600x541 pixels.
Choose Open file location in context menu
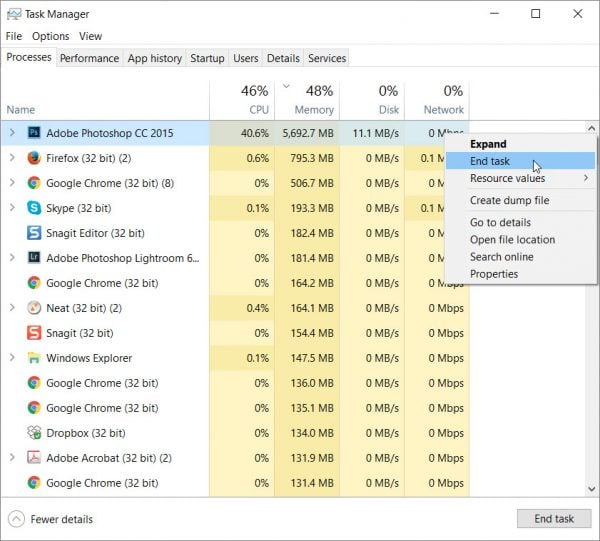coord(520,240)
